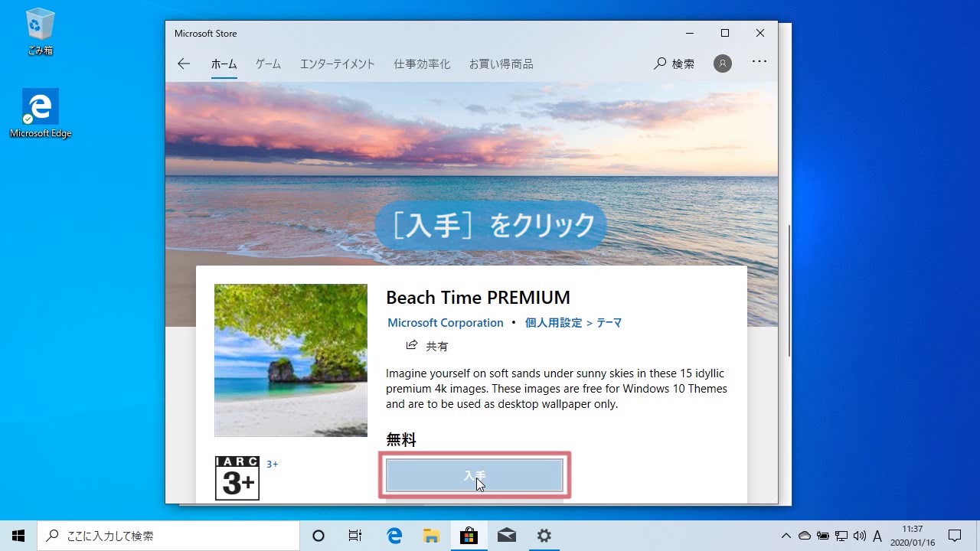Open the 仕事効率化 tab
This screenshot has width=980, height=551.
(x=422, y=64)
